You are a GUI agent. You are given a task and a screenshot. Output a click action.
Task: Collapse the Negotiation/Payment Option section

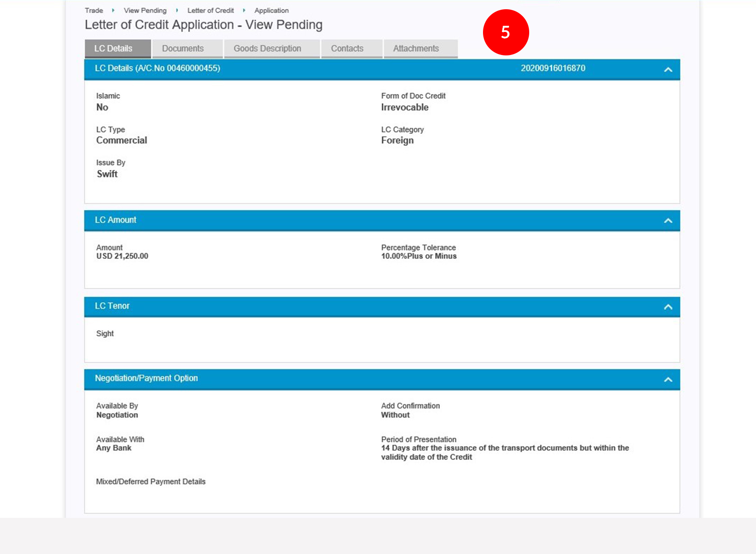668,380
